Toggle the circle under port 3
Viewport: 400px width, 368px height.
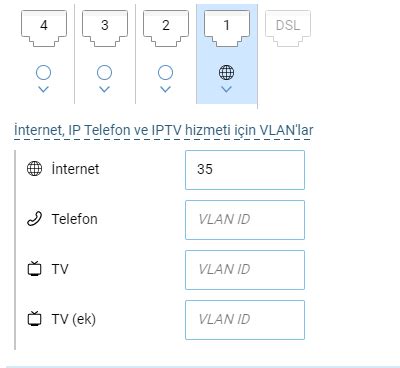tap(104, 72)
